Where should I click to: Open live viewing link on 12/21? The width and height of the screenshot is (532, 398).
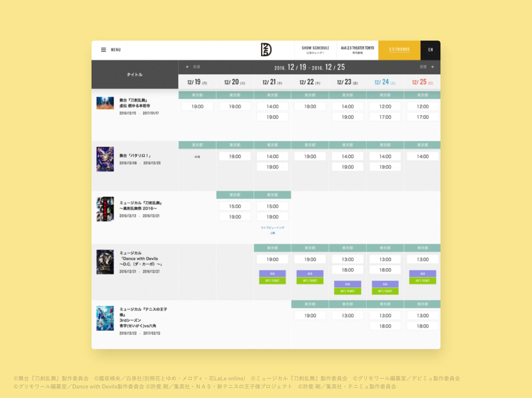(272, 230)
